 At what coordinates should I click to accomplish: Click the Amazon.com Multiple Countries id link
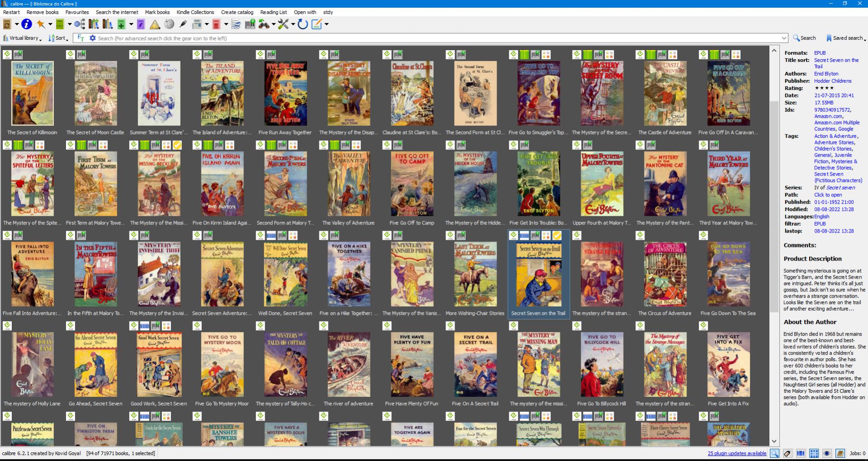click(x=837, y=126)
